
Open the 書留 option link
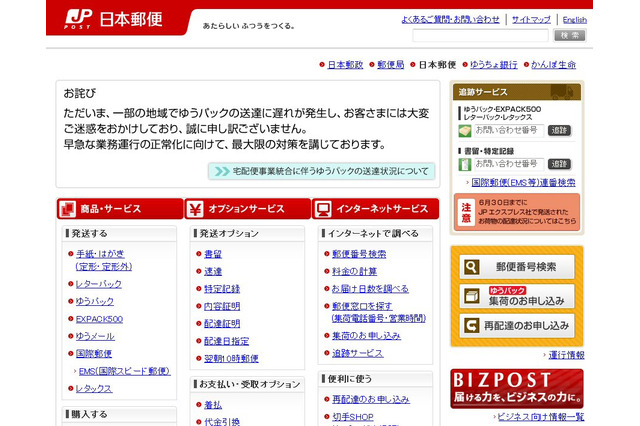(x=213, y=254)
